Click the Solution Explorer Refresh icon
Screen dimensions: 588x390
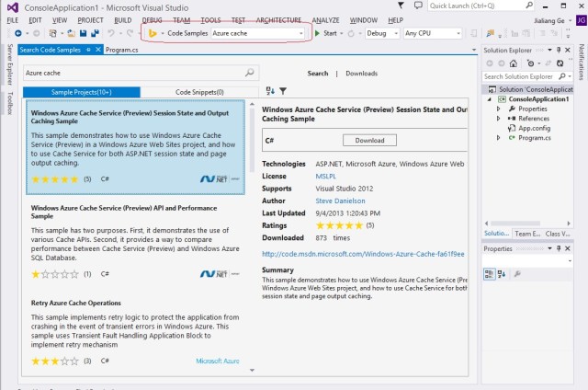coord(560,63)
